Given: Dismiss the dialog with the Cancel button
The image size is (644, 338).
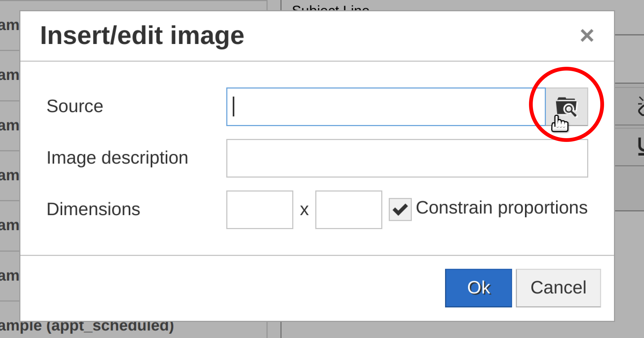Looking at the screenshot, I should point(558,288).
